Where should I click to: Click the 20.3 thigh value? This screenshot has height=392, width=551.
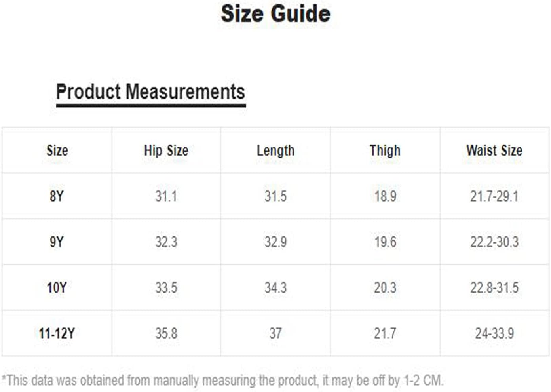coord(385,287)
